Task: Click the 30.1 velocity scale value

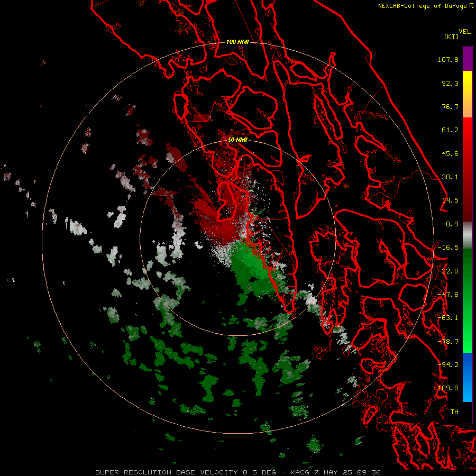Action: (450, 177)
